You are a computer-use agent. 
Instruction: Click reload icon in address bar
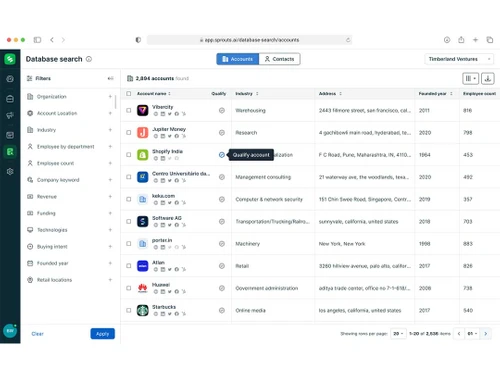pyautogui.click(x=348, y=40)
